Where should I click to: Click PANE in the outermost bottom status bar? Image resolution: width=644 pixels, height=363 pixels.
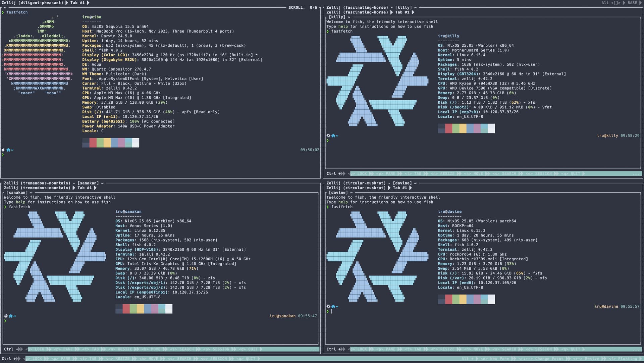pyautogui.click(x=65, y=359)
